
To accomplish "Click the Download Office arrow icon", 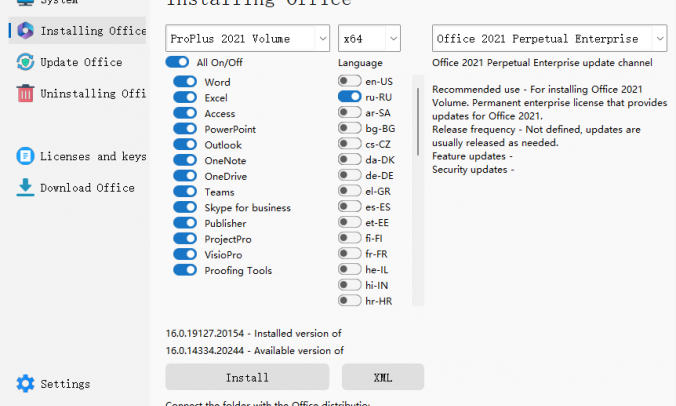I will 25,187.
